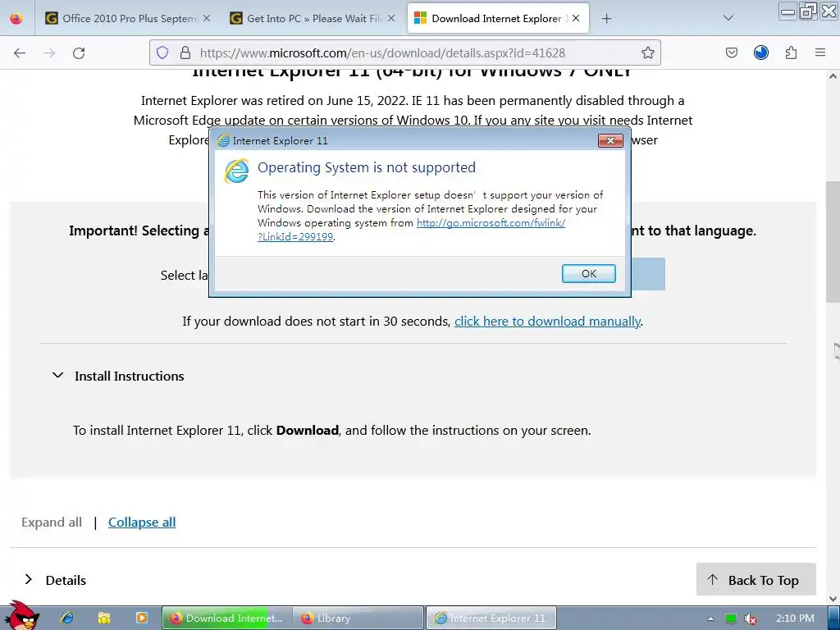Viewport: 840px width, 630px height.
Task: Click the Collapse all link
Action: pyautogui.click(x=142, y=523)
